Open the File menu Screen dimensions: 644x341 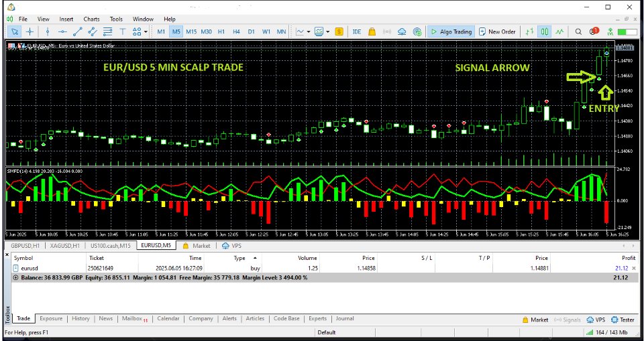(23, 19)
